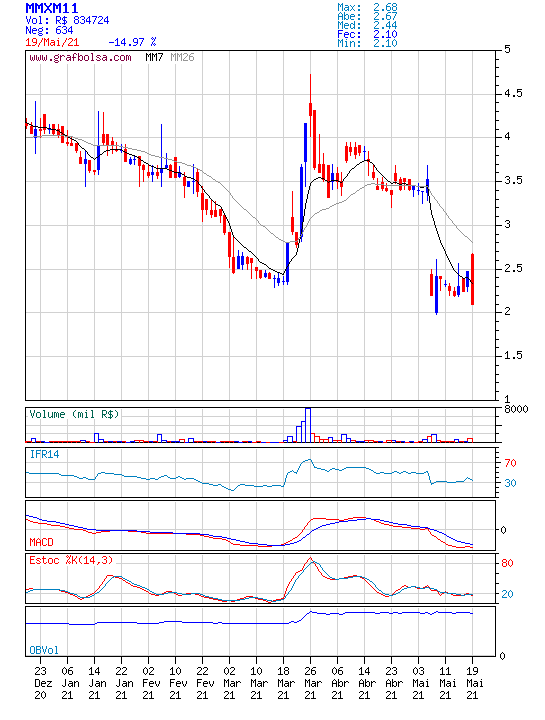This screenshot has width=545, height=720.
Task: Click the 26 Mar 21 date marker
Action: [311, 683]
